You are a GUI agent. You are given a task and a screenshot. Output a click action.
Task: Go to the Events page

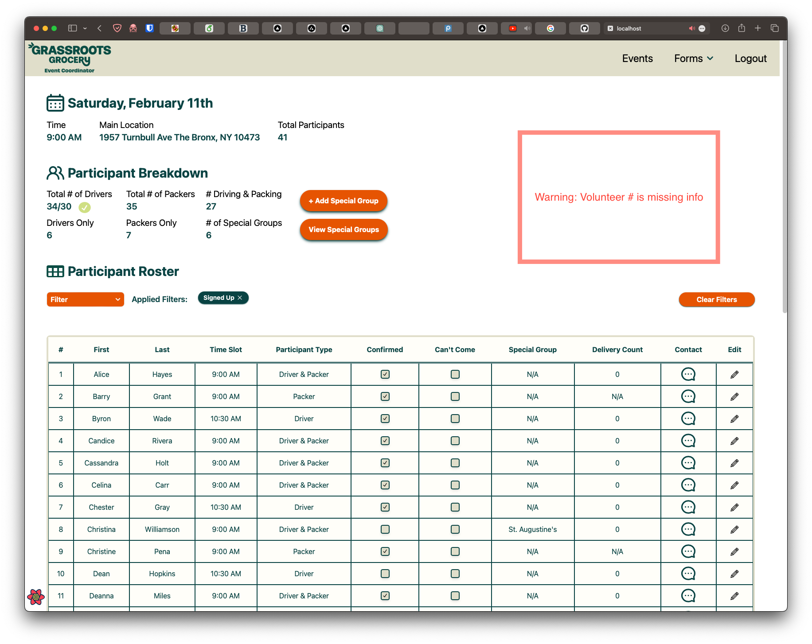click(637, 58)
